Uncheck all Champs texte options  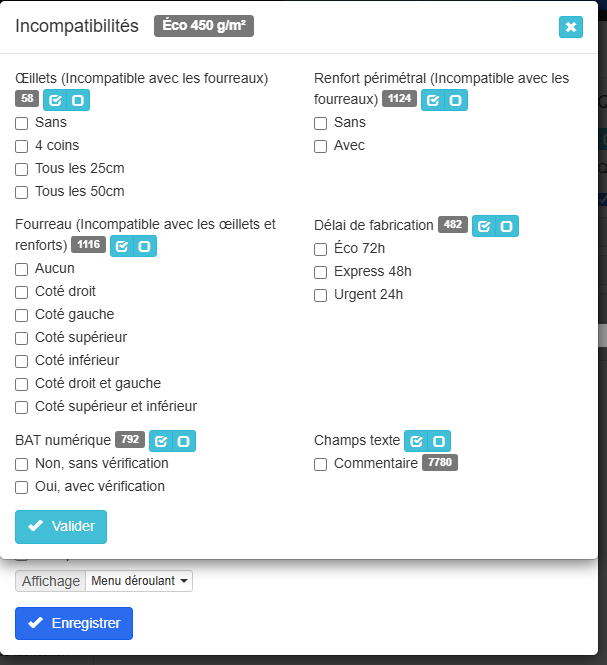click(439, 441)
